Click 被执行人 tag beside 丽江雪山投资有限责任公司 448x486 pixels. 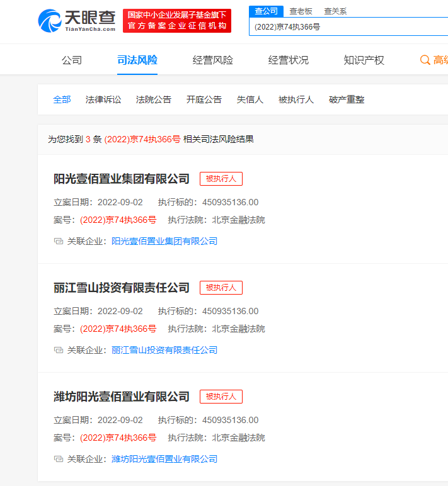221,288
